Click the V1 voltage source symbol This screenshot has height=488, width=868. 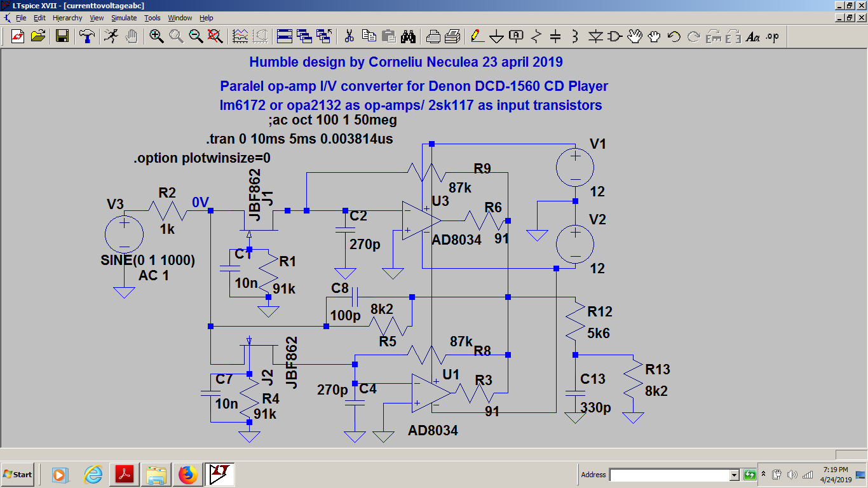pyautogui.click(x=575, y=168)
